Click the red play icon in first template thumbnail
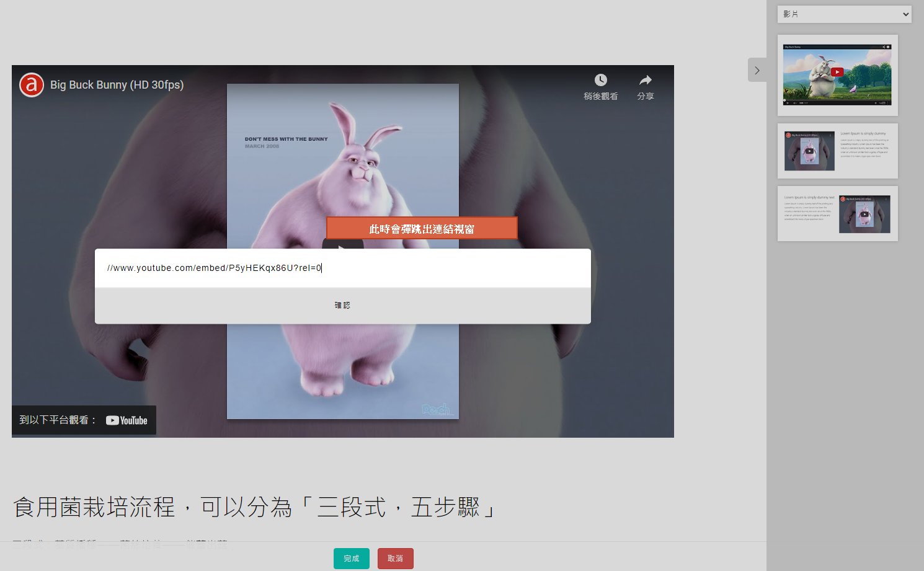Screen dimensions: 924x571 (x=837, y=72)
